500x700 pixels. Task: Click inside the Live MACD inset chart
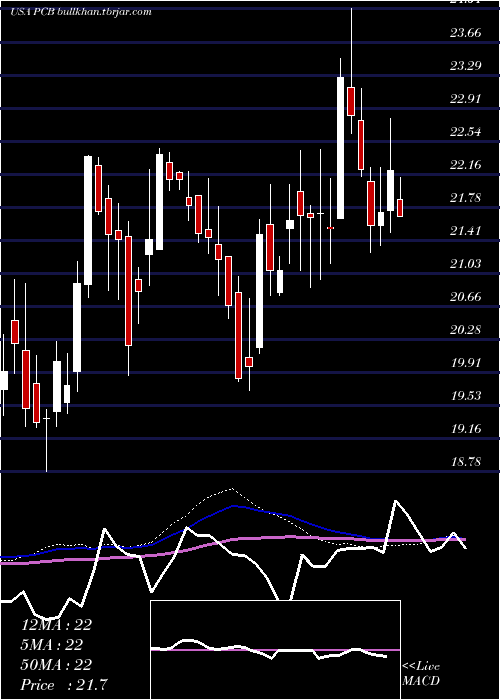275,650
